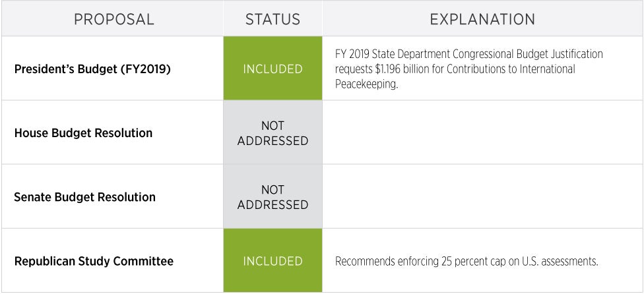Image resolution: width=644 pixels, height=294 pixels.
Task: Select the President's Budget (FY2019) row label
Action: (x=92, y=69)
